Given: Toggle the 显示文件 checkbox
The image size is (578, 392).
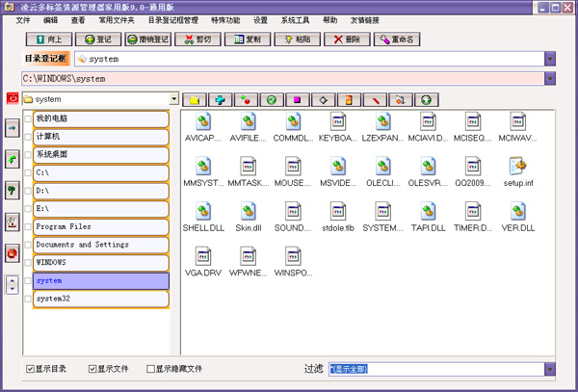Looking at the screenshot, I should pyautogui.click(x=92, y=369).
